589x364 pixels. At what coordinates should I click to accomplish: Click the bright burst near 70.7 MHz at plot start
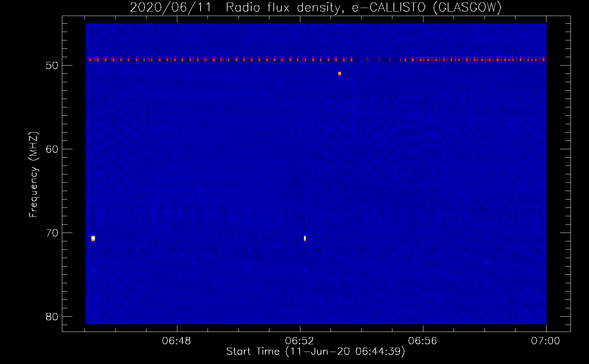click(93, 238)
